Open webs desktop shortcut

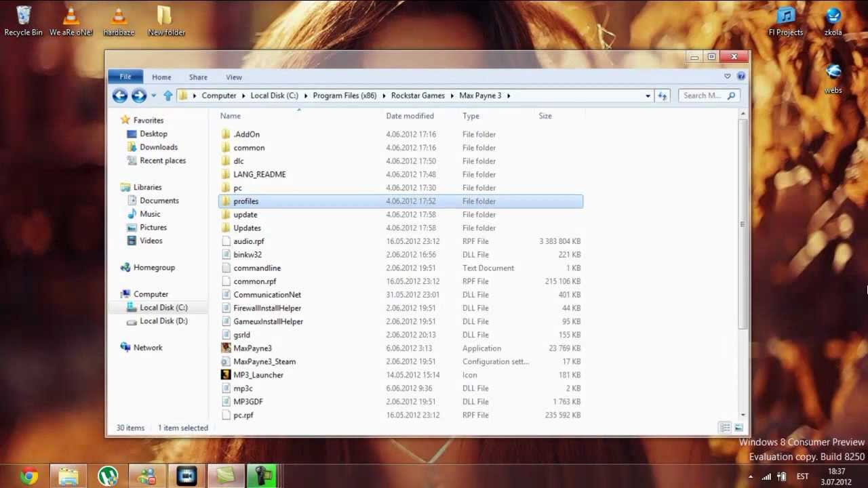point(833,78)
